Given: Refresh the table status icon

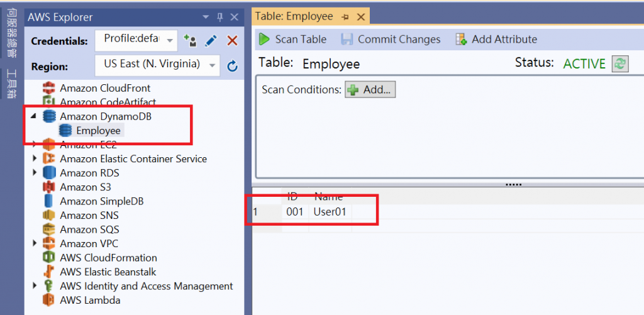Looking at the screenshot, I should pos(619,64).
